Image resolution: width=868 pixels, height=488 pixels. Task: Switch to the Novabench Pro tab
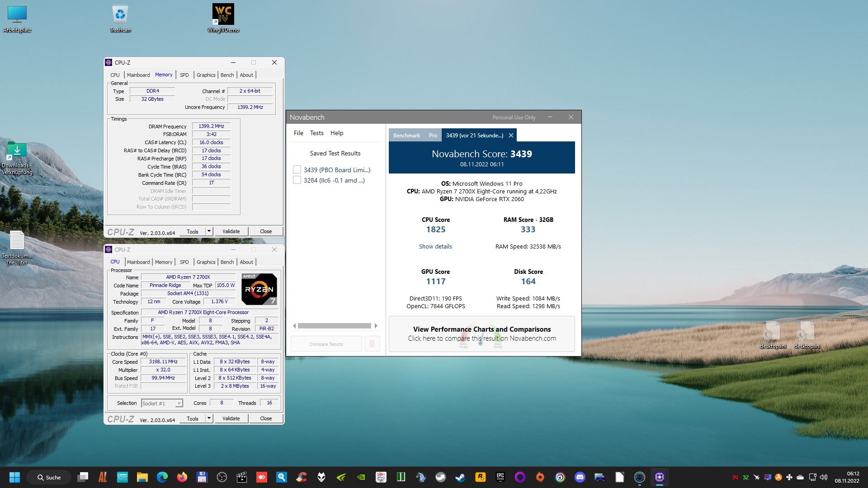click(x=433, y=135)
